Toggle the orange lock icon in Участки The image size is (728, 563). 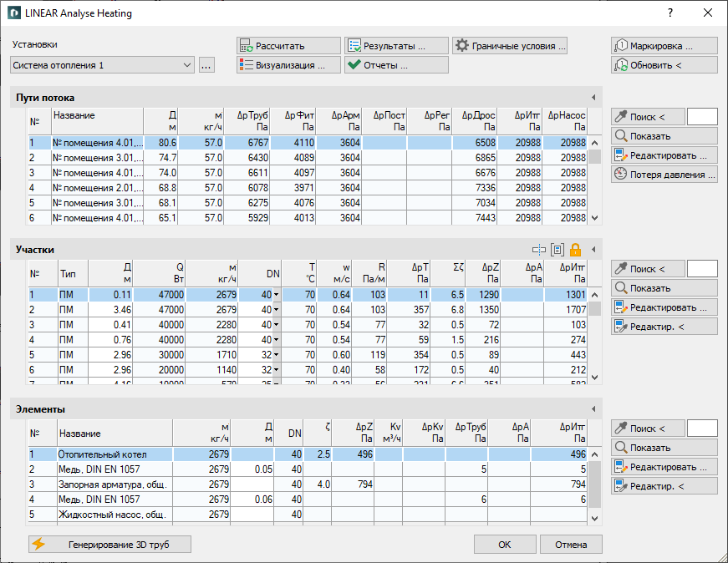[575, 250]
